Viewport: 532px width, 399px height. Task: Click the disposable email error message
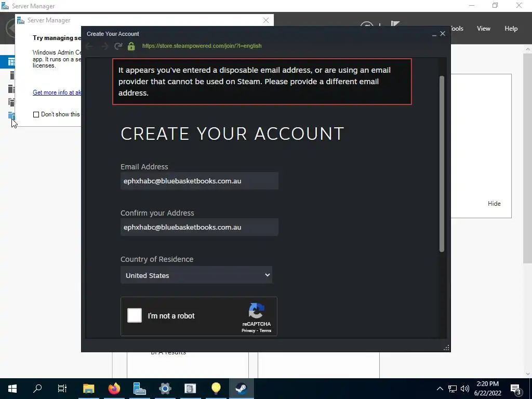click(262, 82)
